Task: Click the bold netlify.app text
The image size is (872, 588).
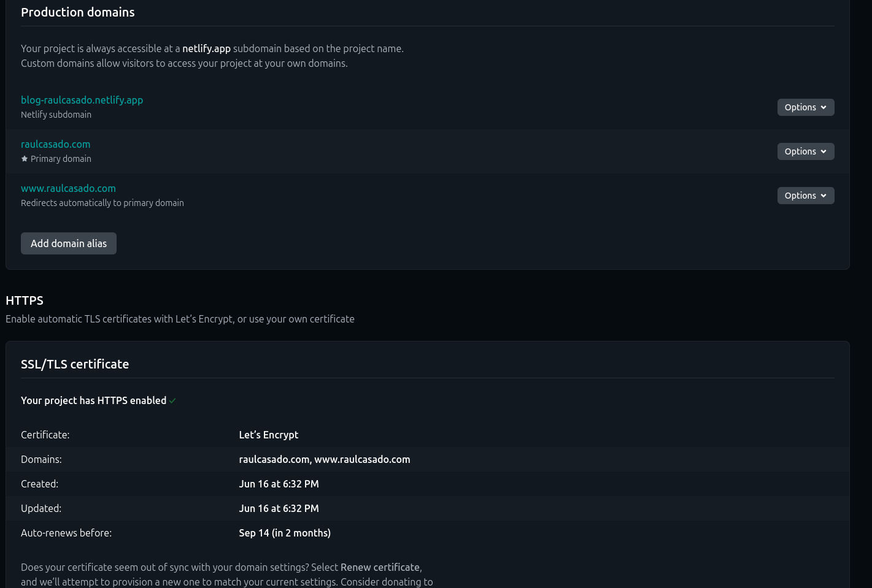Action: tap(206, 48)
